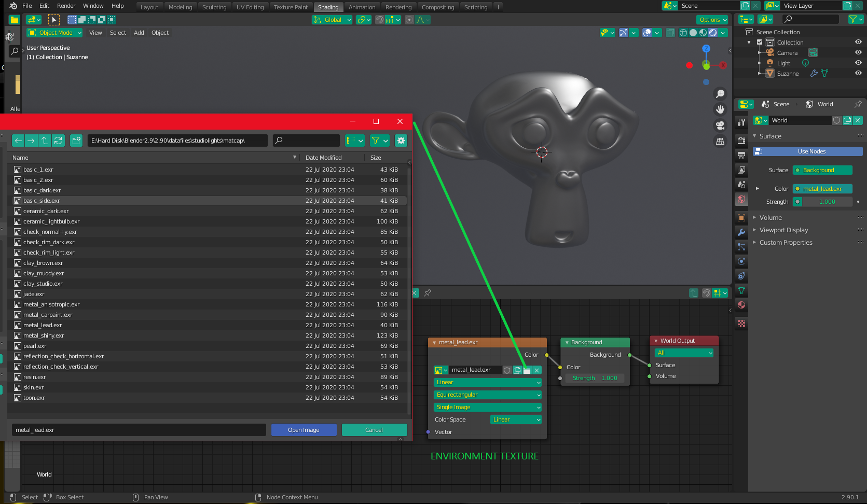Expand Viewport Display panel
The width and height of the screenshot is (867, 504).
(x=783, y=230)
